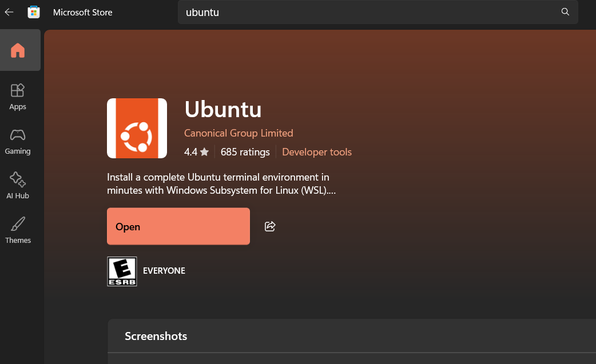596x364 pixels.
Task: Click the Microsoft Store logo
Action: [33, 11]
